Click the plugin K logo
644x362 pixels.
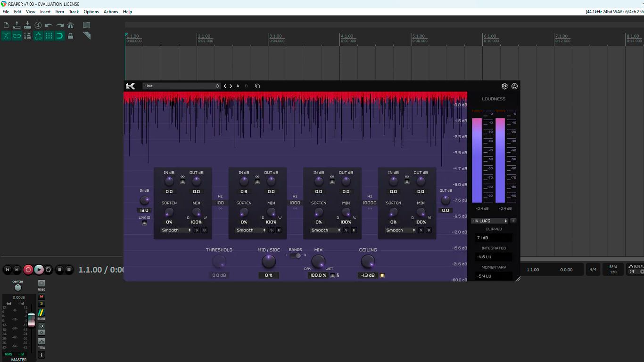(x=131, y=86)
